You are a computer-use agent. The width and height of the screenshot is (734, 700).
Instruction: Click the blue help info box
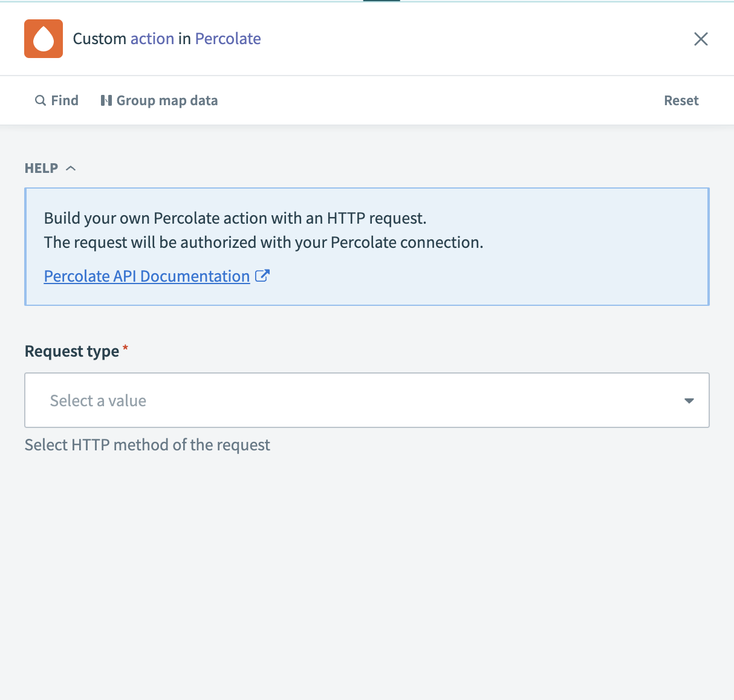click(366, 247)
